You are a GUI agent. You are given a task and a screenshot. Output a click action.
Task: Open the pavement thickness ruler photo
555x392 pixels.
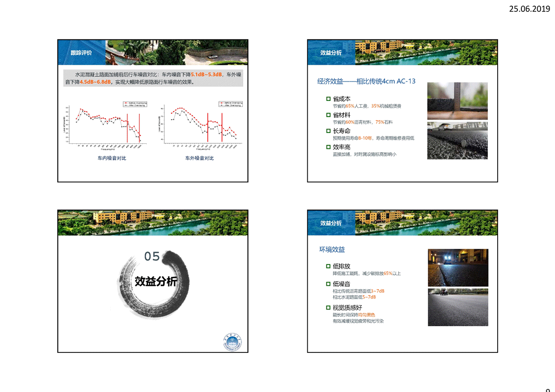click(457, 101)
